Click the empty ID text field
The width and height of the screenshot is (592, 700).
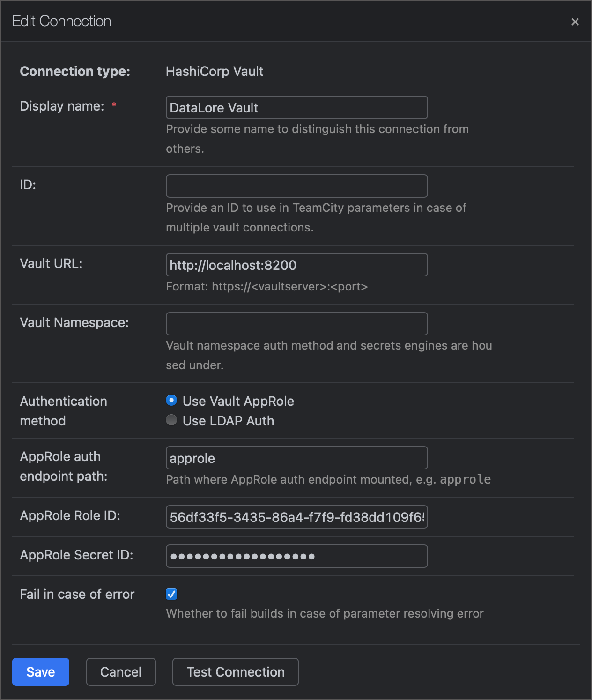tap(296, 186)
